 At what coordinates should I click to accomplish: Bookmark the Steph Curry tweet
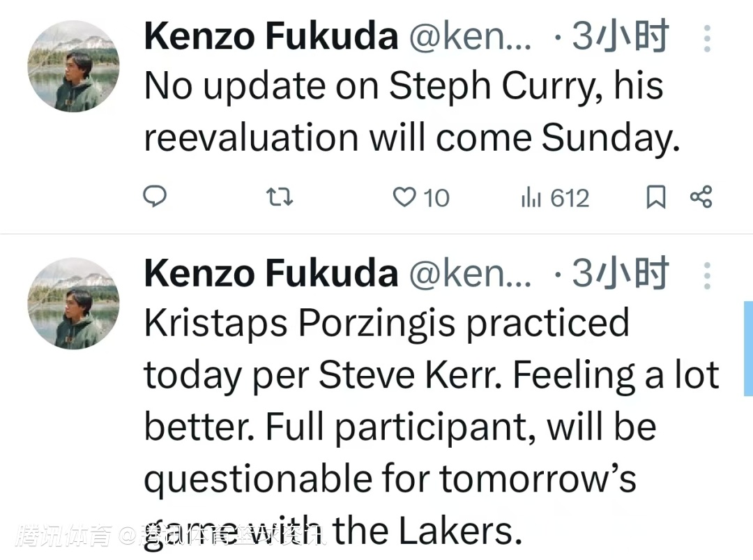click(655, 198)
